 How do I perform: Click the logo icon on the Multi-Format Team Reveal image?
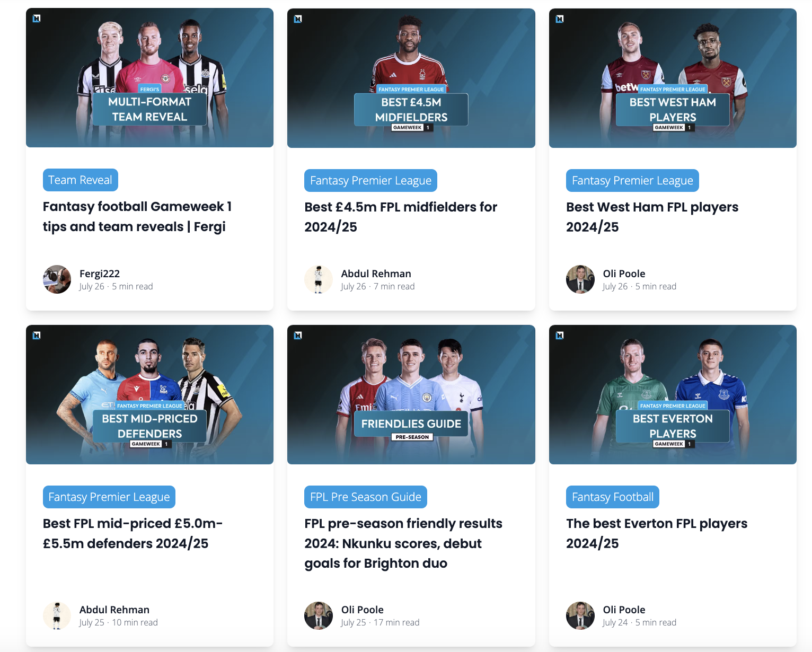pos(37,19)
